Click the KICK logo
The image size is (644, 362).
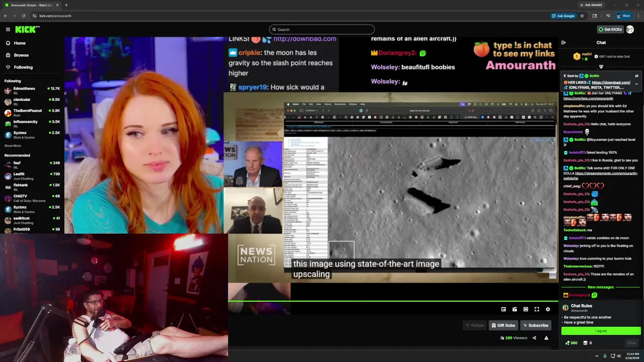pos(27,30)
